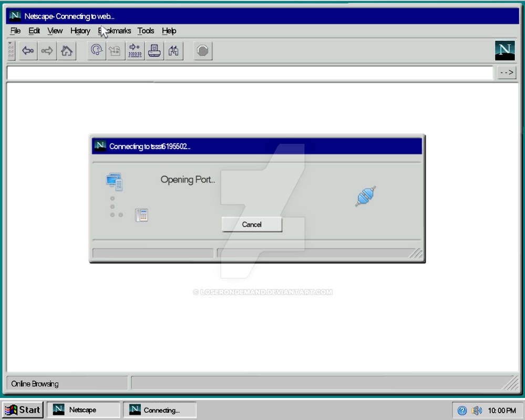
Task: Click the blue plug connector icon
Action: 365,196
